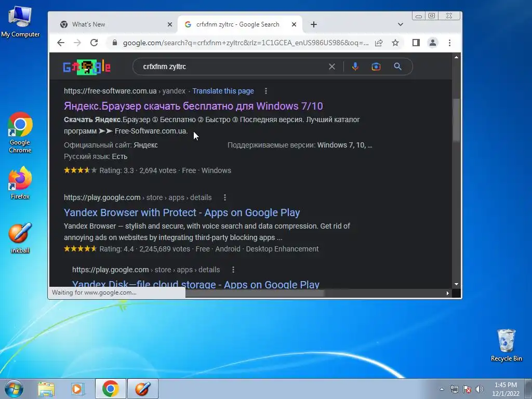Open My Computer desktop icon

pos(20,22)
